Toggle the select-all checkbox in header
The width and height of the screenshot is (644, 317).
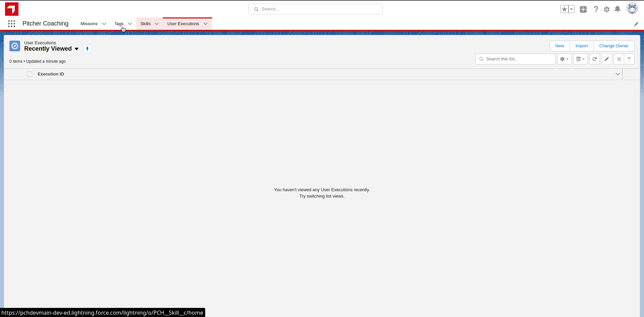tap(30, 74)
